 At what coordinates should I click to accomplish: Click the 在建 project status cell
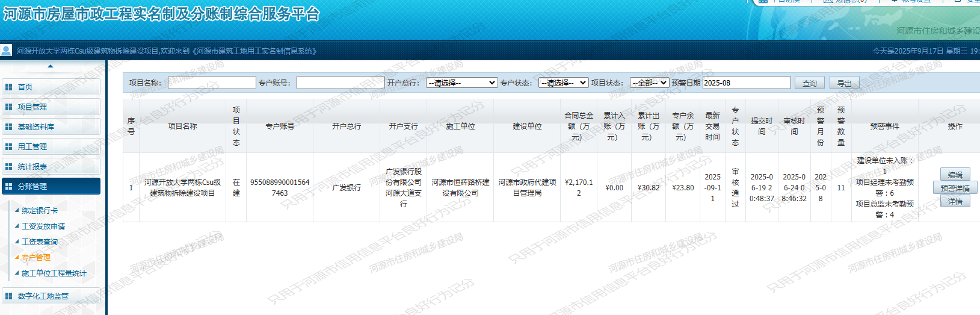(236, 187)
